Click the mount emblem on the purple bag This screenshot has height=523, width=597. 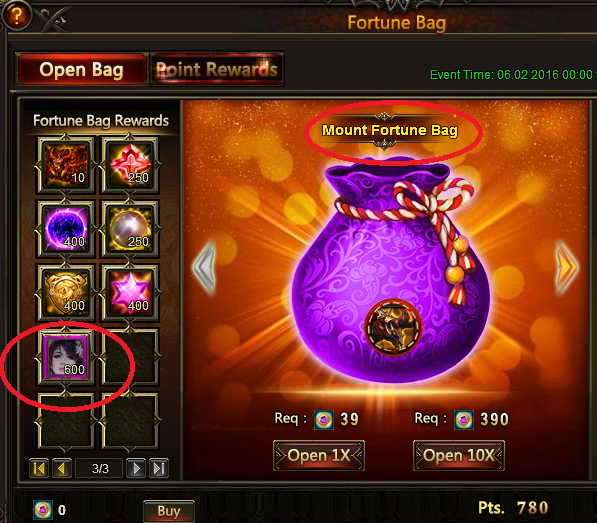[393, 327]
